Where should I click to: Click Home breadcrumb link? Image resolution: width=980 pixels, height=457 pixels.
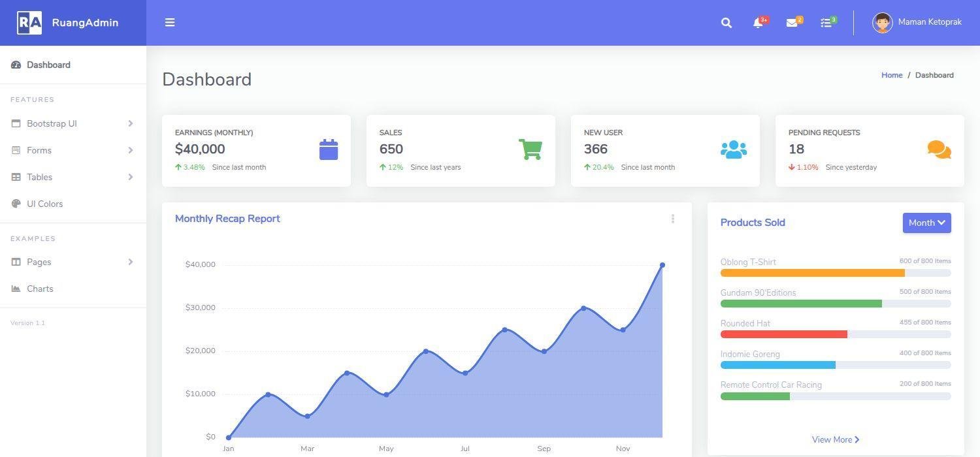[x=892, y=75]
